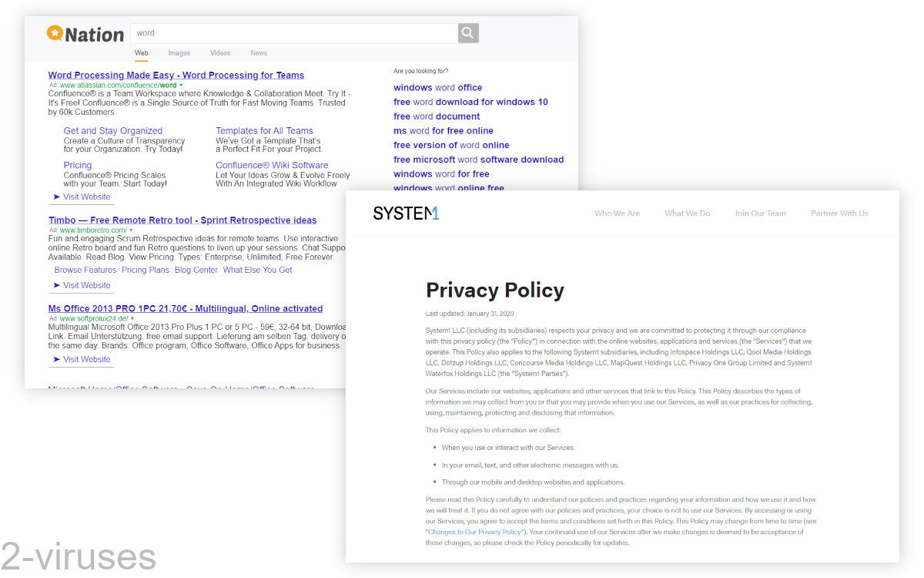924x578 pixels.
Task: Click the SYSTEM1 logo
Action: (406, 213)
